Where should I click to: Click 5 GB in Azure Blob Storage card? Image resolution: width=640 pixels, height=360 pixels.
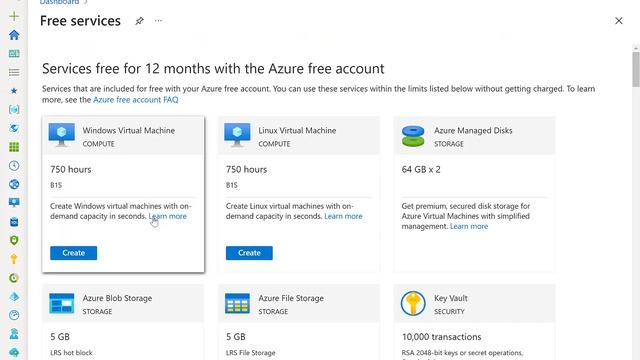(x=60, y=337)
